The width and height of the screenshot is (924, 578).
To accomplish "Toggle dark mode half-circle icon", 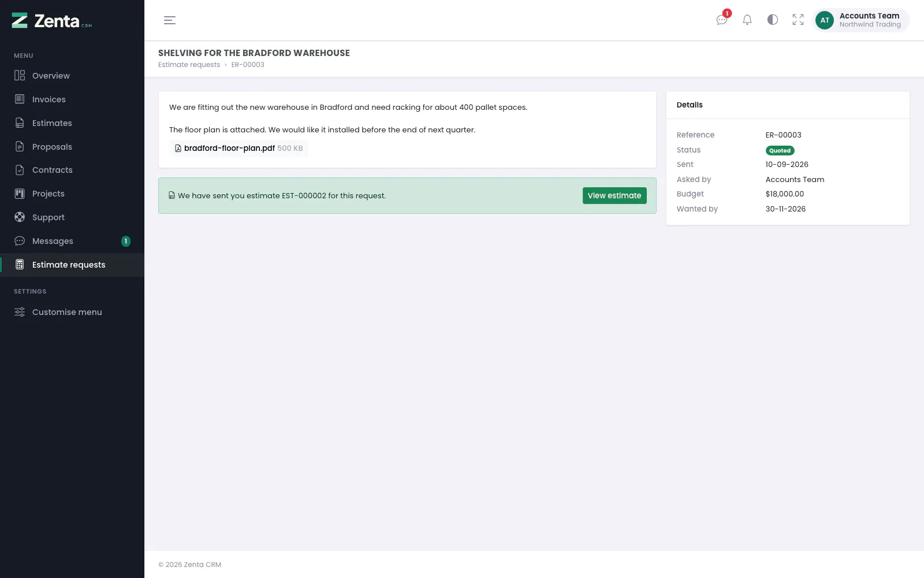I will click(x=773, y=20).
